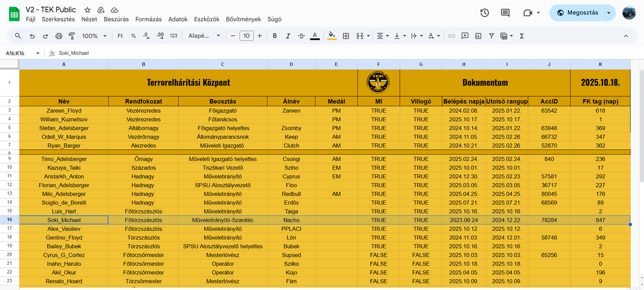Toggle bold formatting
This screenshot has height=290, width=644.
[x=275, y=36]
